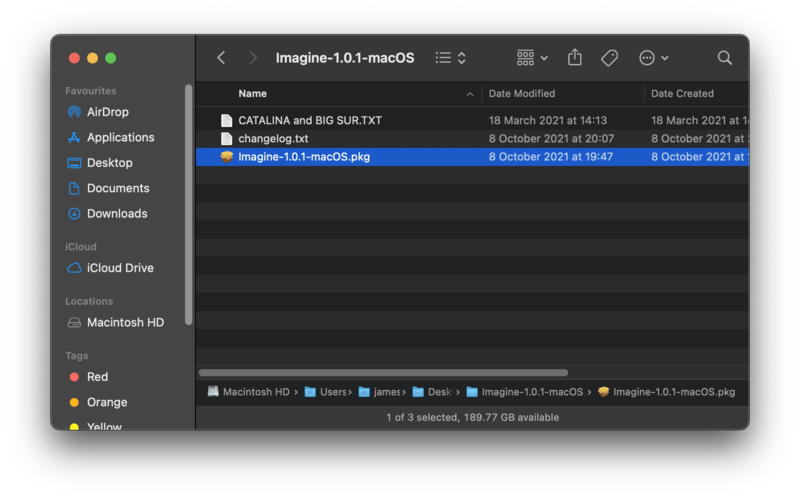Select the changelog.txt file
800x497 pixels.
[273, 138]
